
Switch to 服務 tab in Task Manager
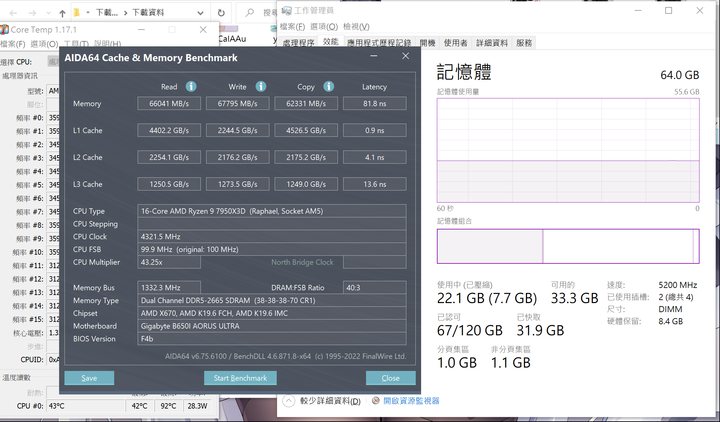pyautogui.click(x=524, y=43)
